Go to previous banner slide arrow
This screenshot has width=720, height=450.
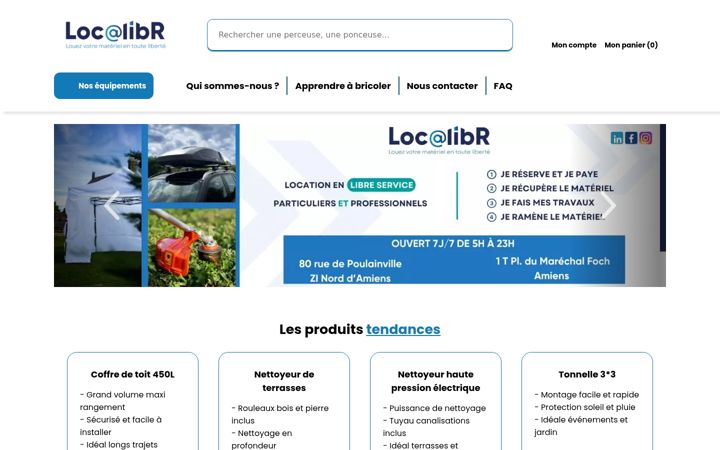point(112,206)
